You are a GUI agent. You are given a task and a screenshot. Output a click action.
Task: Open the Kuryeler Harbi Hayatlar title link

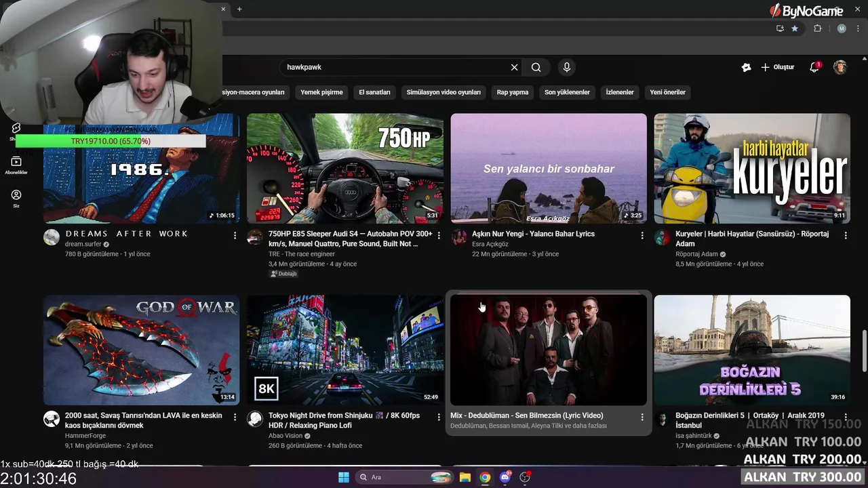[x=752, y=239]
